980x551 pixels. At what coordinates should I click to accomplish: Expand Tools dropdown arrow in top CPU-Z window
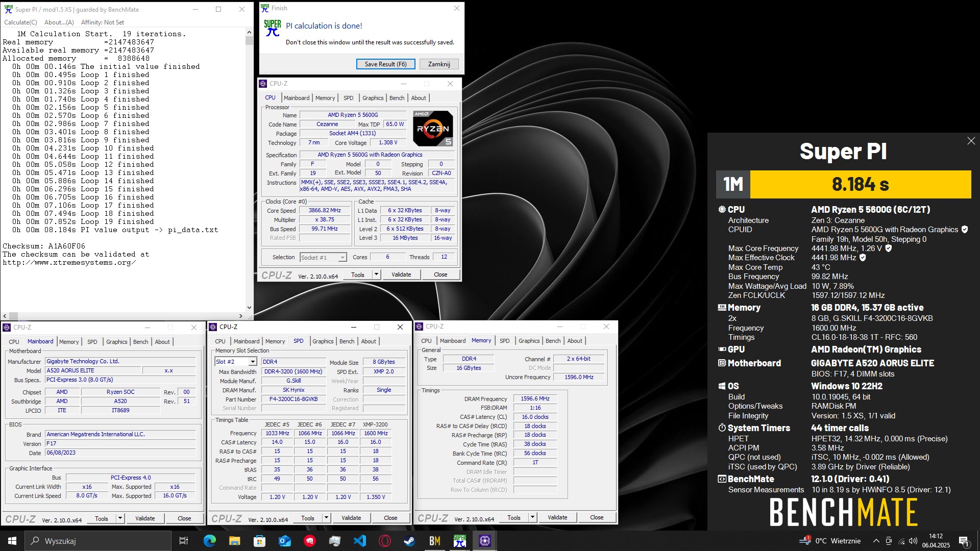(376, 274)
